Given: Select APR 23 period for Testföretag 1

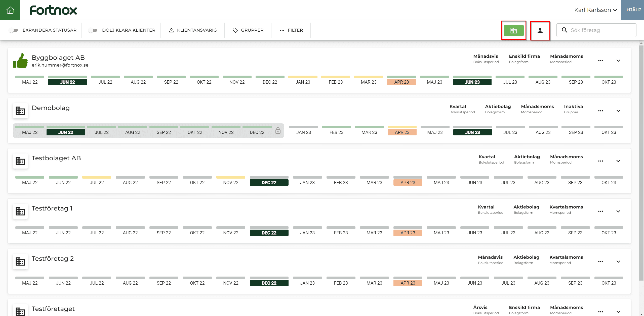Looking at the screenshot, I should coord(408,233).
